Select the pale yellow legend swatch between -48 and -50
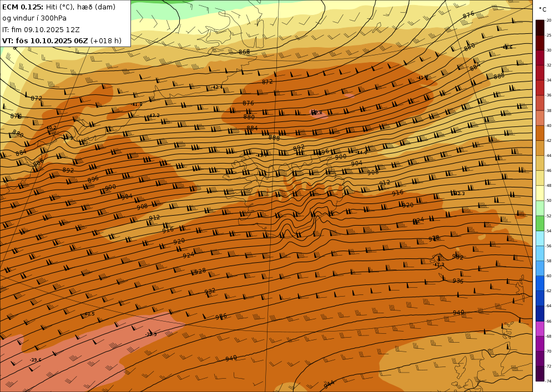 [x=540, y=193]
